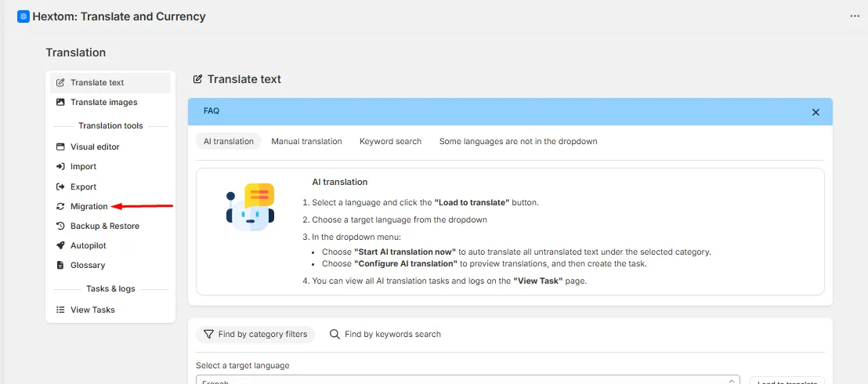Close the FAQ banner

pos(816,112)
